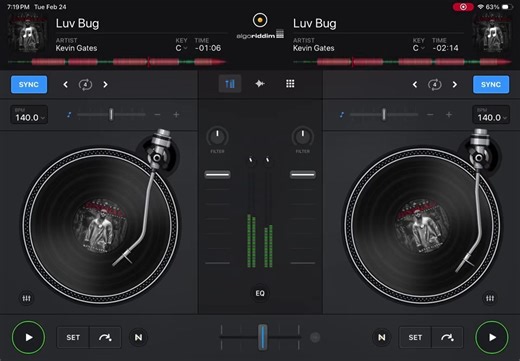Tap the Wi-Fi status icon

480,7
